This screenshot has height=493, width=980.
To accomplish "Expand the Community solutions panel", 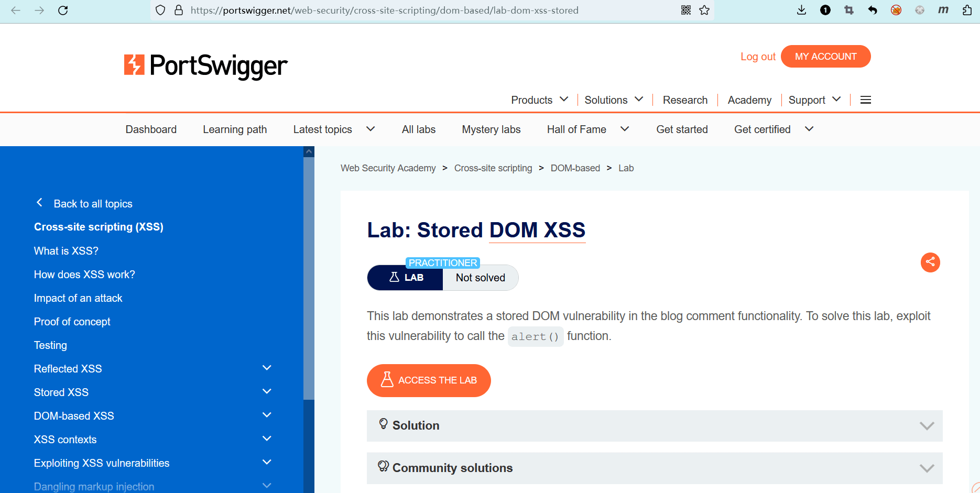I will point(655,468).
